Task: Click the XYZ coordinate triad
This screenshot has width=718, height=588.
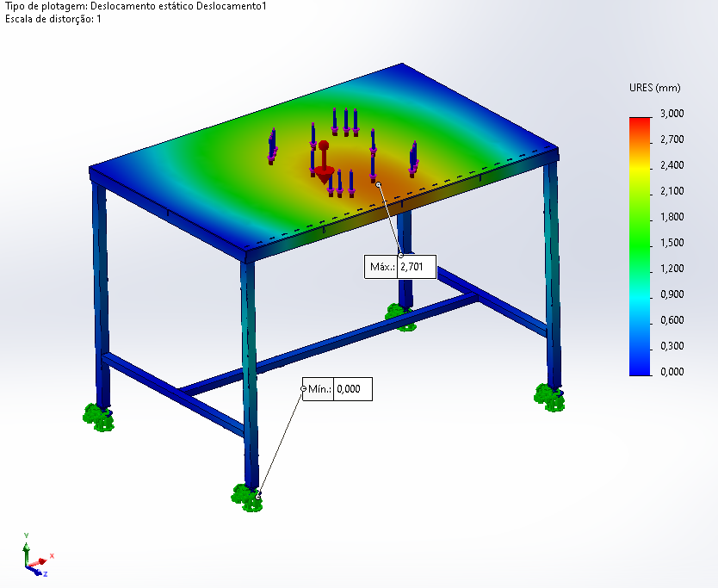Action: (38, 555)
